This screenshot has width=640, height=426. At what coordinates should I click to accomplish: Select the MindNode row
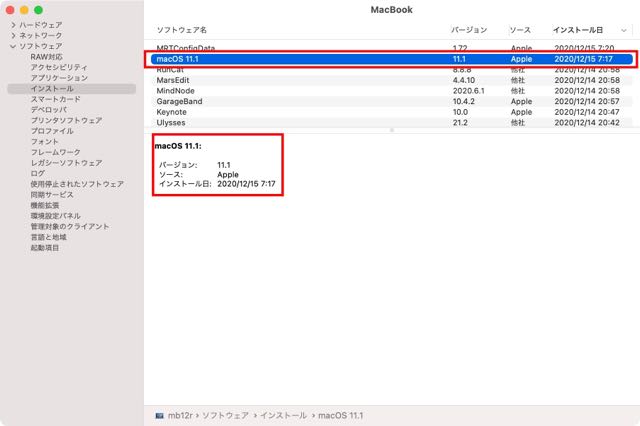(x=392, y=91)
